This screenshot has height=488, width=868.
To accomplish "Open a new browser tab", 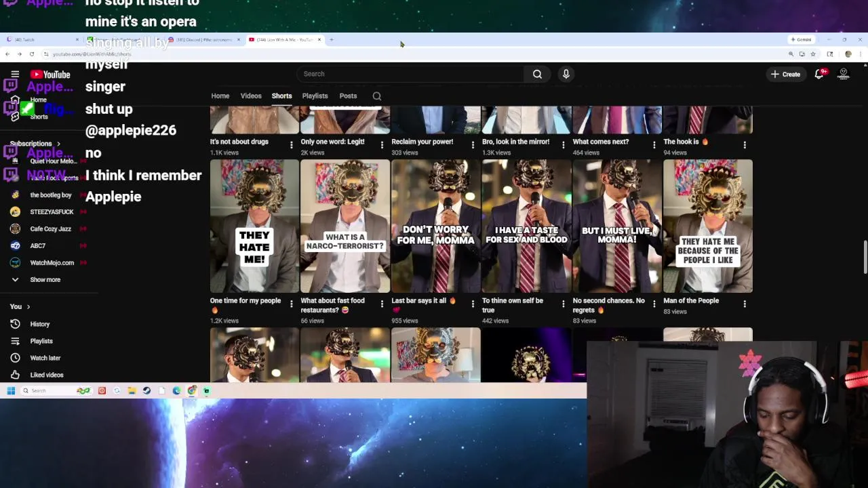I will coord(331,39).
